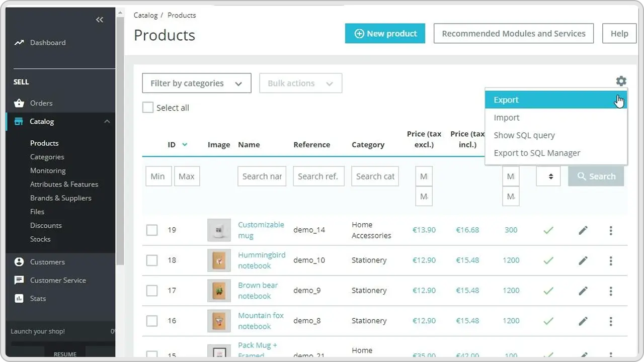
Task: Open the Filter by categories dropdown
Action: click(x=196, y=83)
